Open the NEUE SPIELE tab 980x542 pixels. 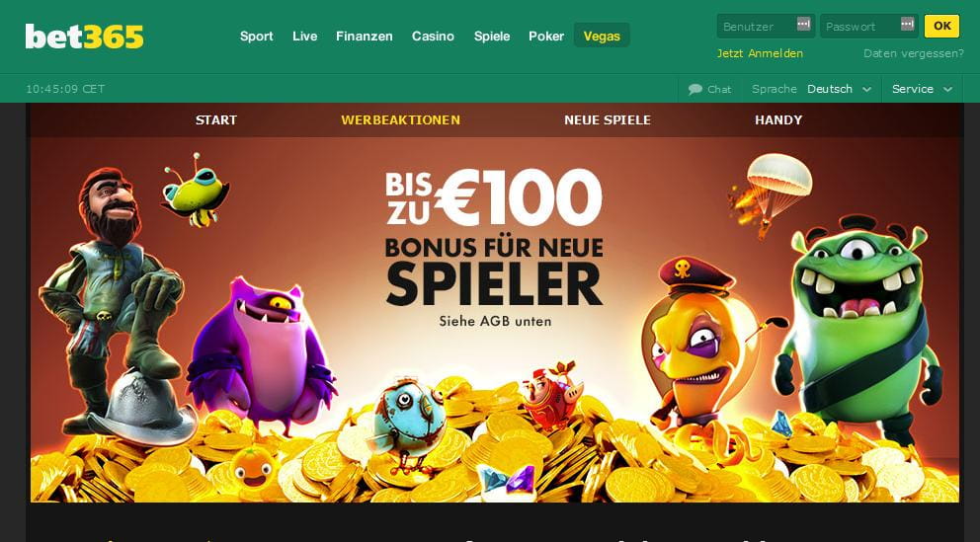[x=608, y=119]
